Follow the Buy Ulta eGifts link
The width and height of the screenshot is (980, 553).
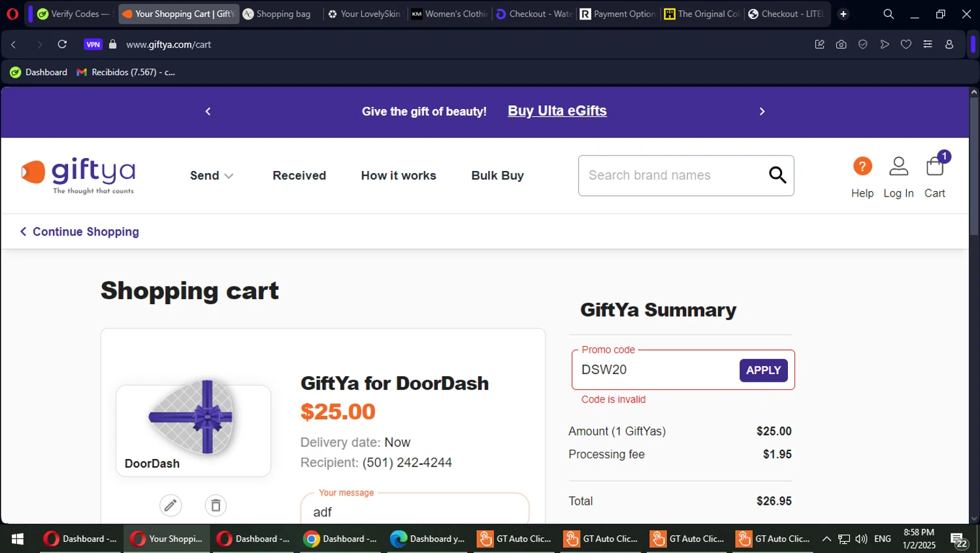tap(557, 111)
